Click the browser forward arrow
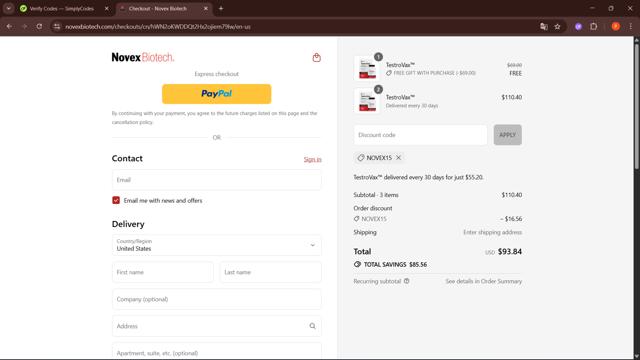This screenshot has width=640, height=360. 24,27
